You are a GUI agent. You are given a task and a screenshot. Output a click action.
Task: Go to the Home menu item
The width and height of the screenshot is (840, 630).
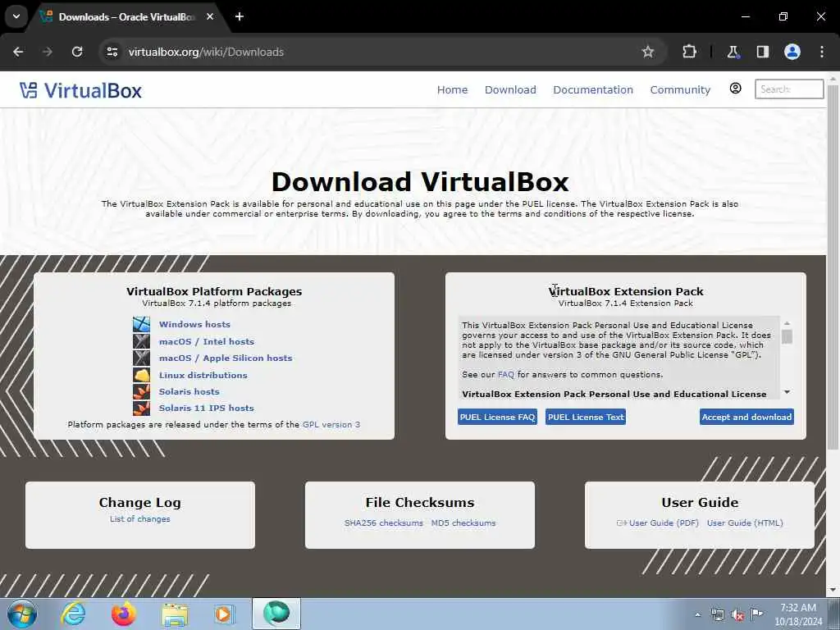452,90
